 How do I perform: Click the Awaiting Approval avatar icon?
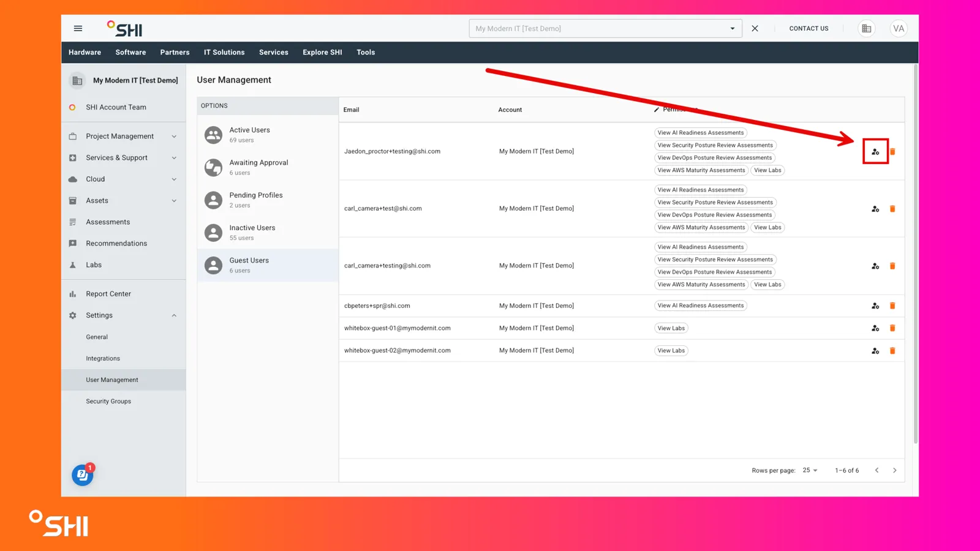click(x=213, y=167)
